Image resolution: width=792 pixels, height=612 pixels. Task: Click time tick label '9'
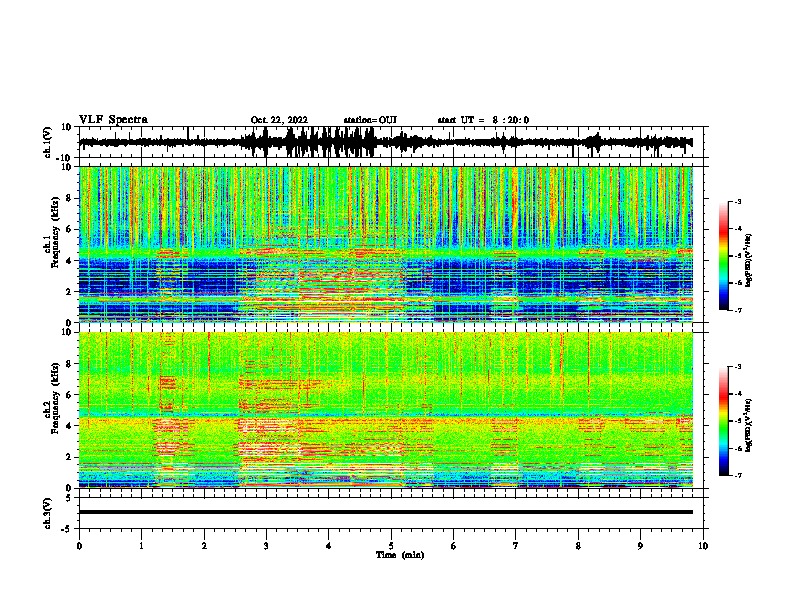(x=640, y=546)
